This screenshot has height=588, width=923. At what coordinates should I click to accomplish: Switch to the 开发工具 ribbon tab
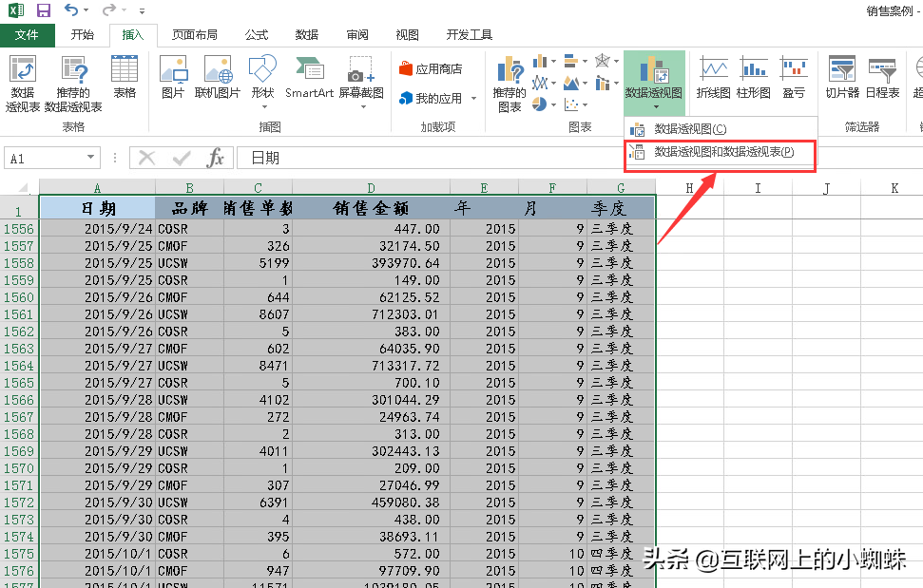(470, 35)
